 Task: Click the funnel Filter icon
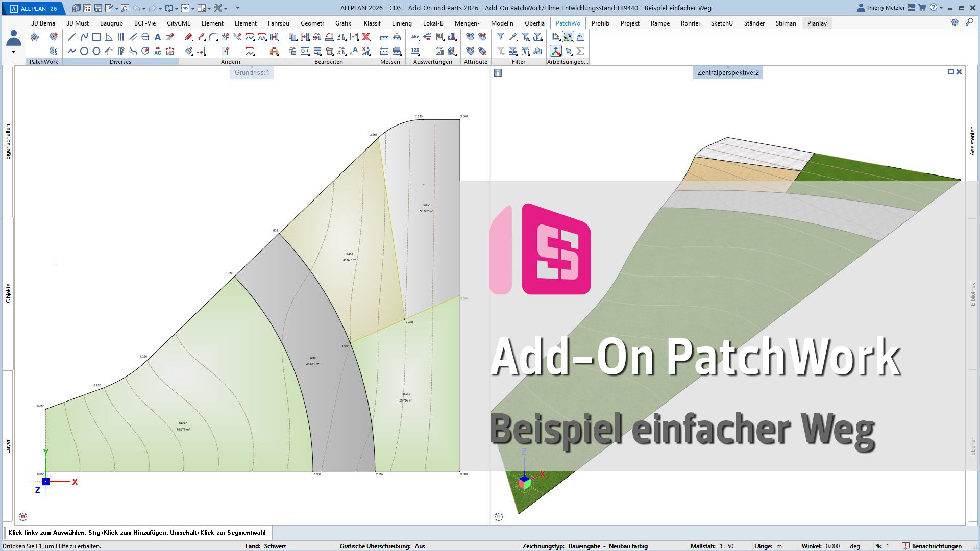[501, 37]
